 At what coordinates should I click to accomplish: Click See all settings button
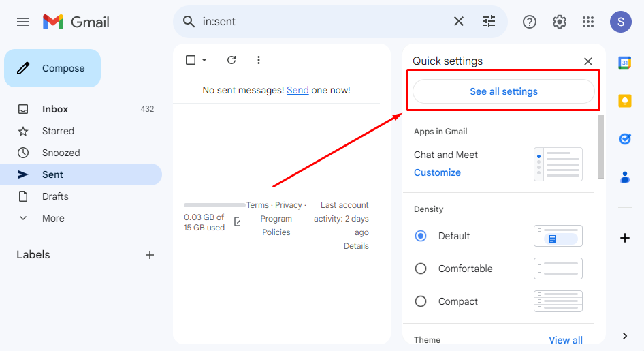(504, 91)
